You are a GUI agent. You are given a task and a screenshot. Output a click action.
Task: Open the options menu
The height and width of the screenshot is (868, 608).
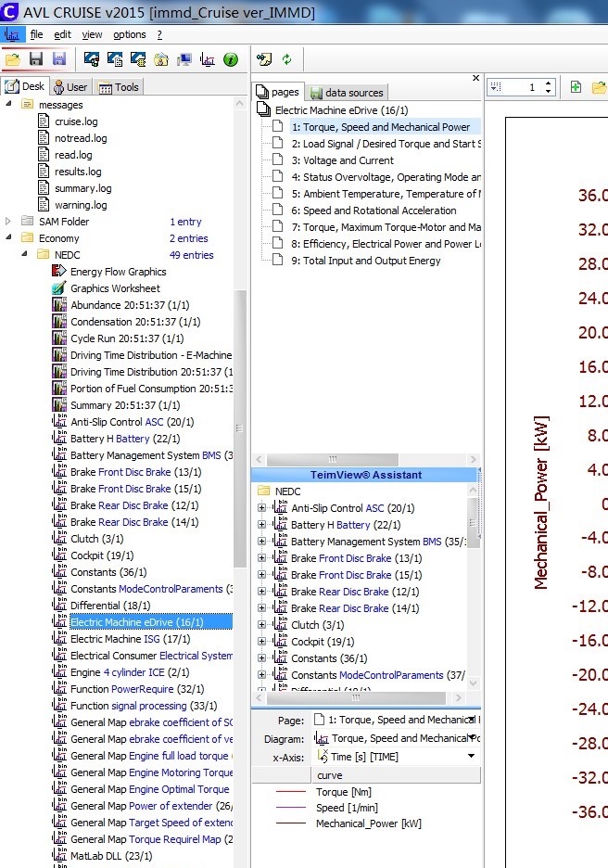coord(130,34)
